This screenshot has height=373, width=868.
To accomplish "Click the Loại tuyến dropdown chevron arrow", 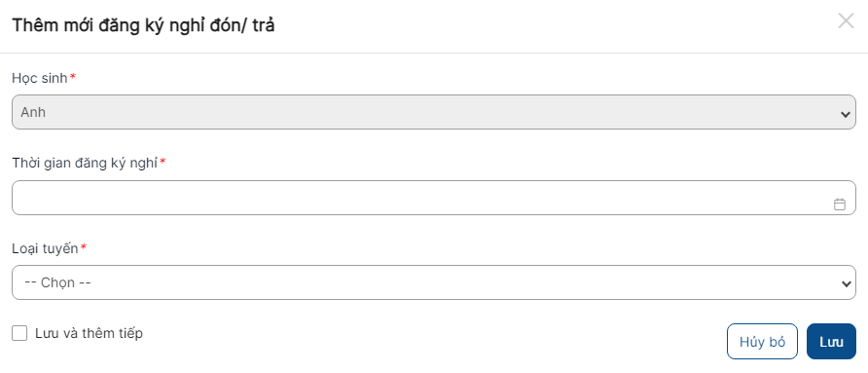I will click(x=845, y=283).
